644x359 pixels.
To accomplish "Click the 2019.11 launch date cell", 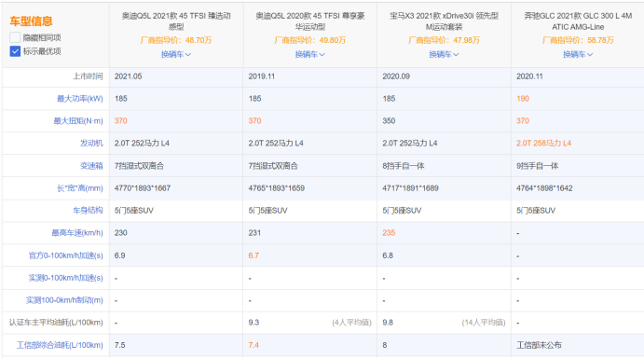I will tap(262, 76).
